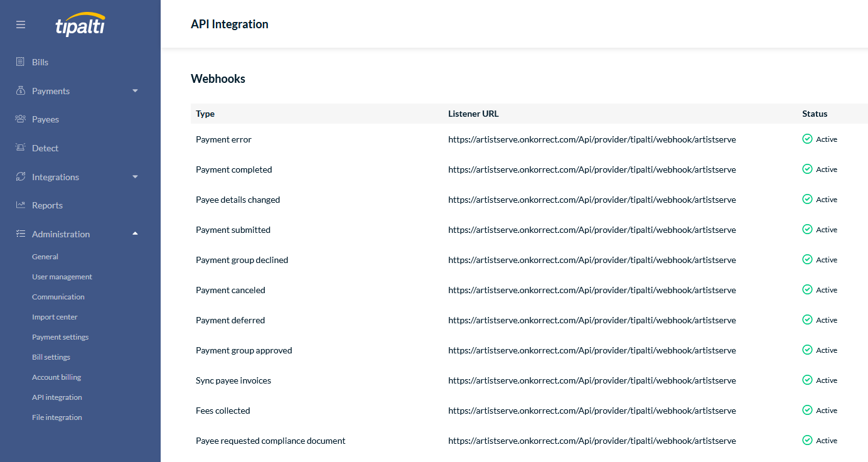
Task: Click the Payments money bag icon
Action: [x=21, y=91]
